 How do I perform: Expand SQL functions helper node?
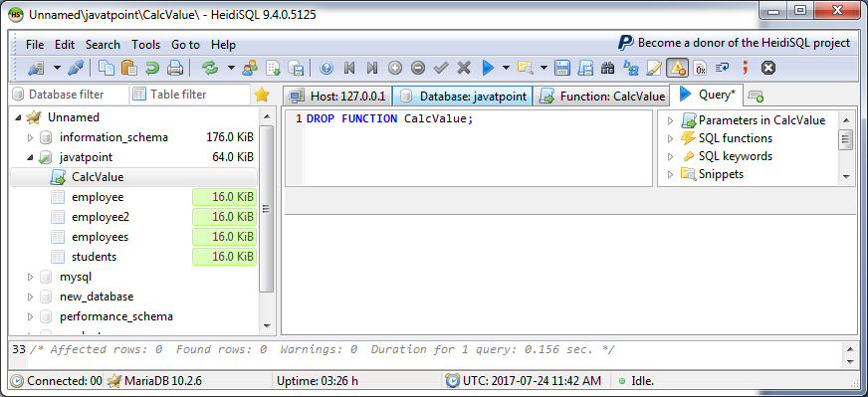(671, 138)
